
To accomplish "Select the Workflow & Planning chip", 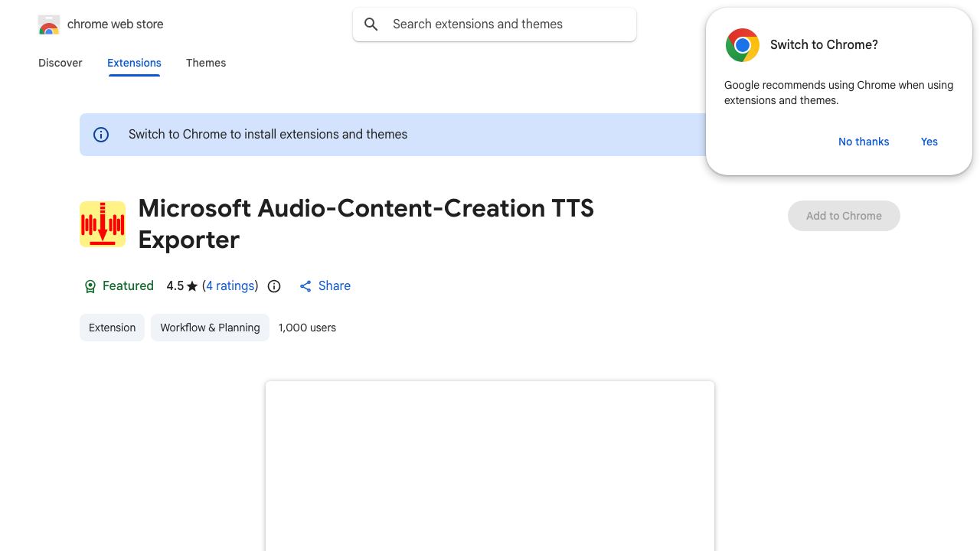I will pos(210,328).
